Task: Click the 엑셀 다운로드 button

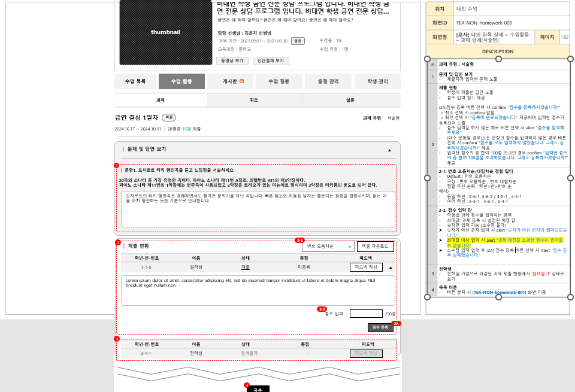Action: click(376, 247)
